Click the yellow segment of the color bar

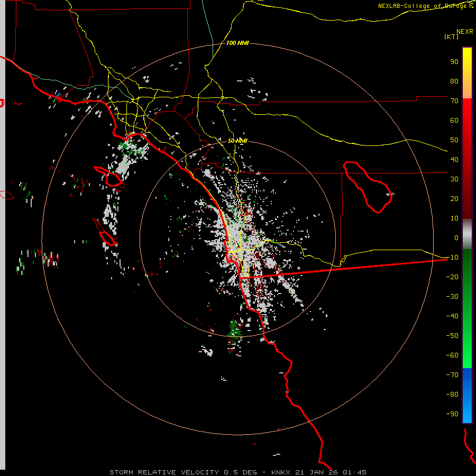[467, 73]
